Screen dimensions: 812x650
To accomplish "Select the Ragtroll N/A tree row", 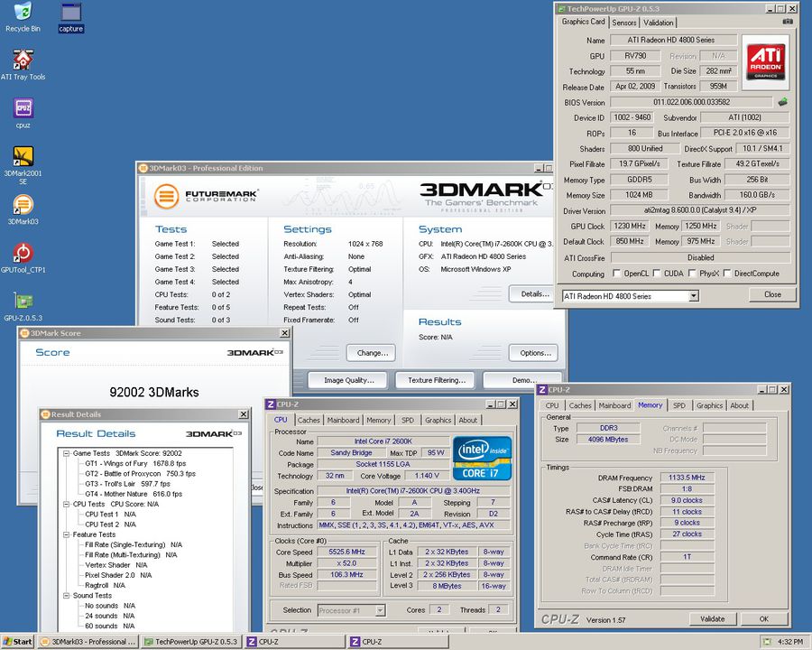I will coord(106,585).
